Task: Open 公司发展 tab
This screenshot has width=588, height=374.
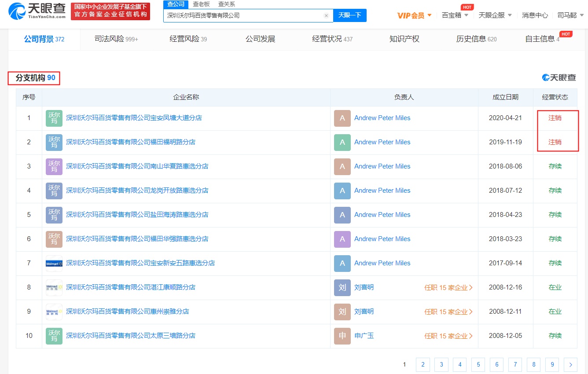Action: [260, 39]
